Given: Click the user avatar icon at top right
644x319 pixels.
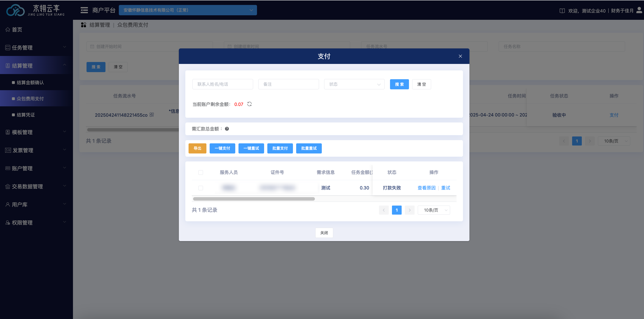Looking at the screenshot, I should pyautogui.click(x=639, y=10).
